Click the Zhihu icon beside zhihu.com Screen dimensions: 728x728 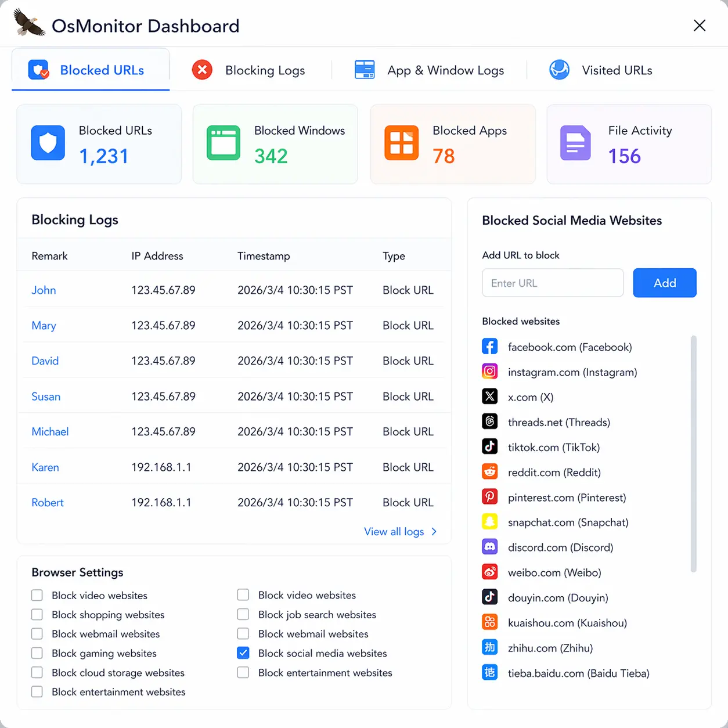point(490,647)
